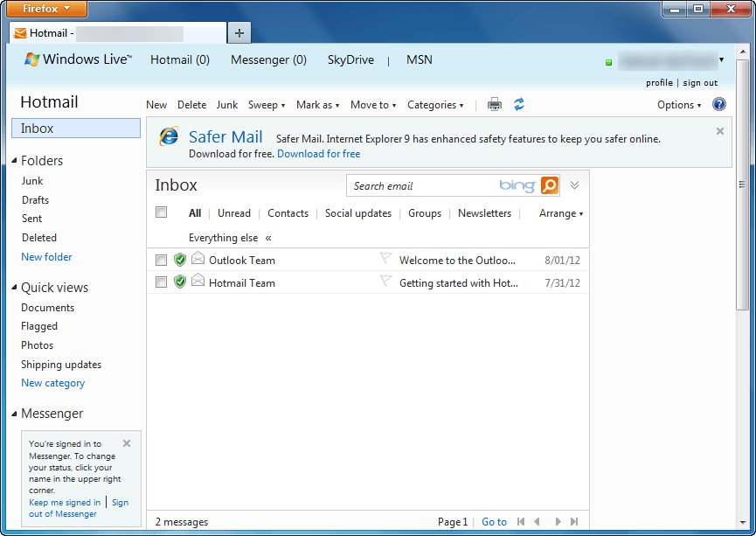Click inside the Search email field
Viewport: 756px width, 536px height.
click(x=422, y=185)
